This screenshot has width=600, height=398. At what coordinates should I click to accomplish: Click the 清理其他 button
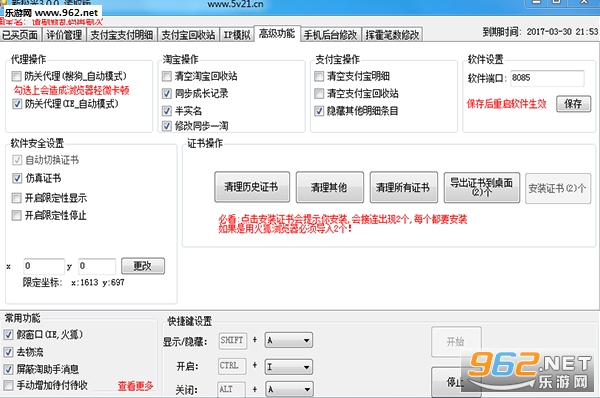329,187
